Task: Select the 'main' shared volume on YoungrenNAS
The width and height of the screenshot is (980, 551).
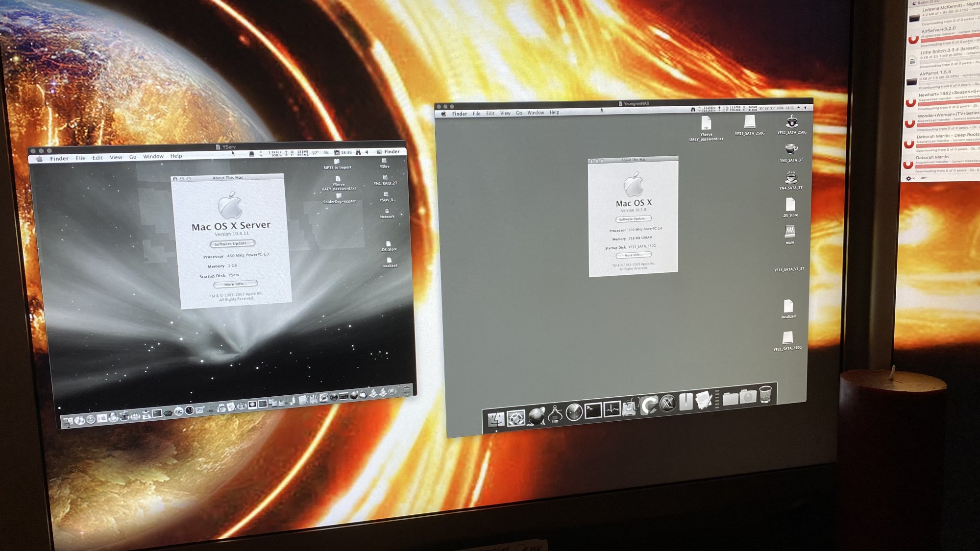Action: tap(790, 234)
